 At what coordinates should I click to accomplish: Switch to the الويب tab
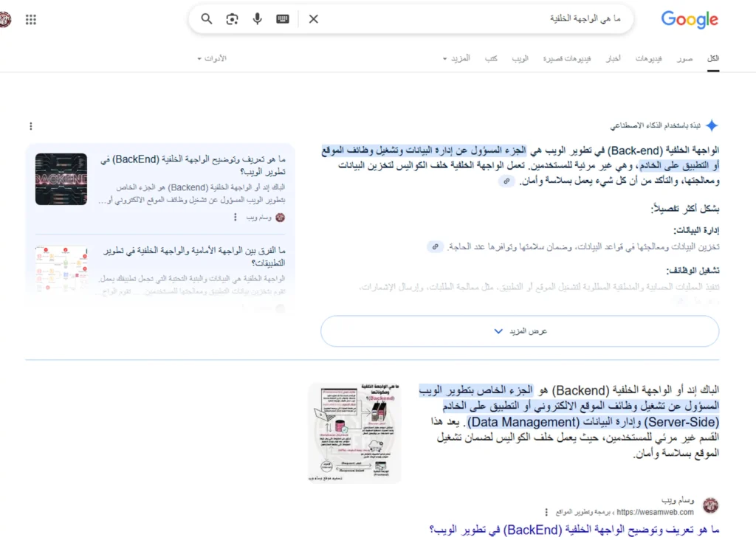[520, 59]
